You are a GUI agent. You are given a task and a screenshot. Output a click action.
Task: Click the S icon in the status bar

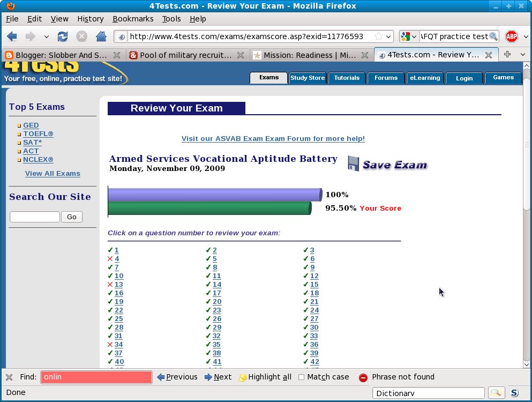pyautogui.click(x=514, y=393)
